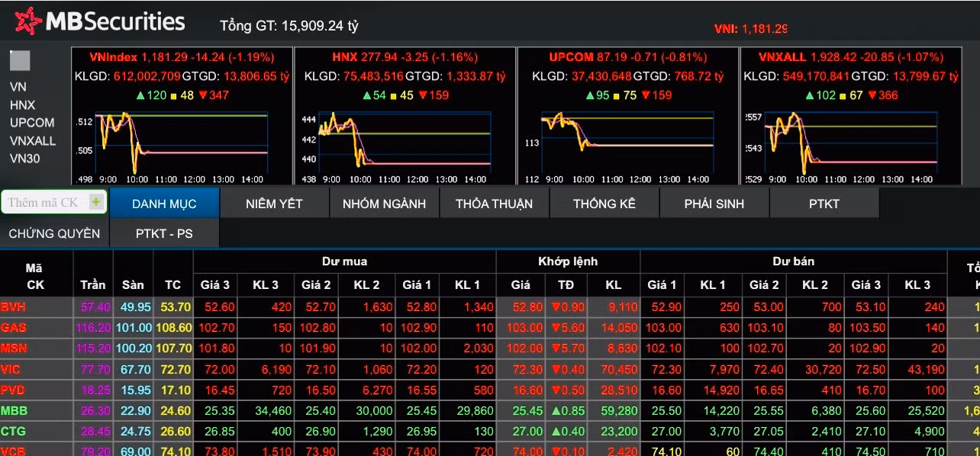
Task: Select VN30 in the index list
Action: coord(24,159)
